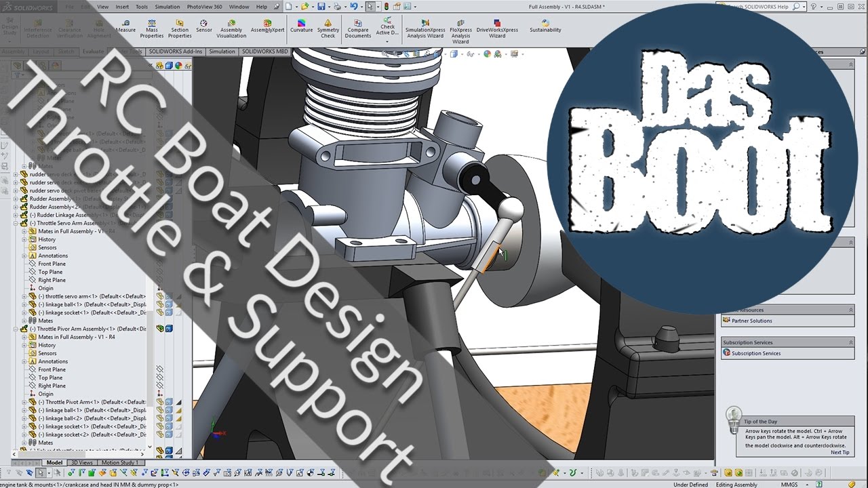Open the Motion Study 1 tab
The image size is (868, 488).
(120, 463)
